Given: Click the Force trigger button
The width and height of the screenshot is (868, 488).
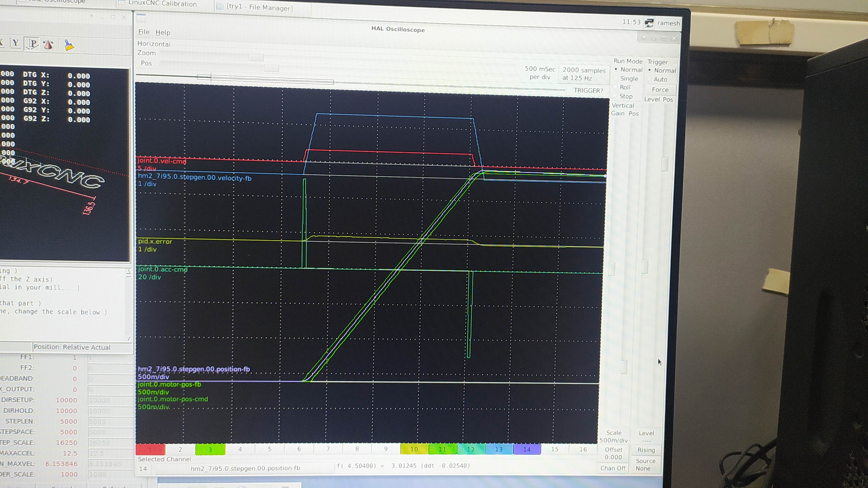Looking at the screenshot, I should tap(660, 90).
